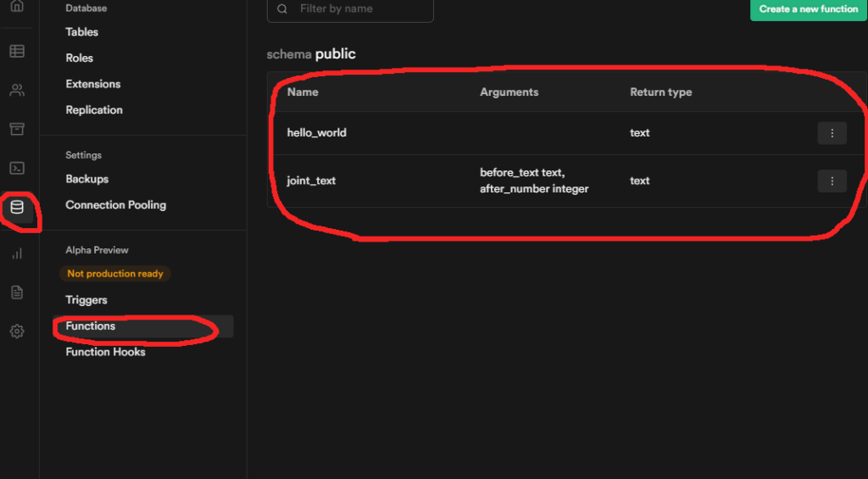Open the Authentication users icon
868x479 pixels.
click(17, 90)
